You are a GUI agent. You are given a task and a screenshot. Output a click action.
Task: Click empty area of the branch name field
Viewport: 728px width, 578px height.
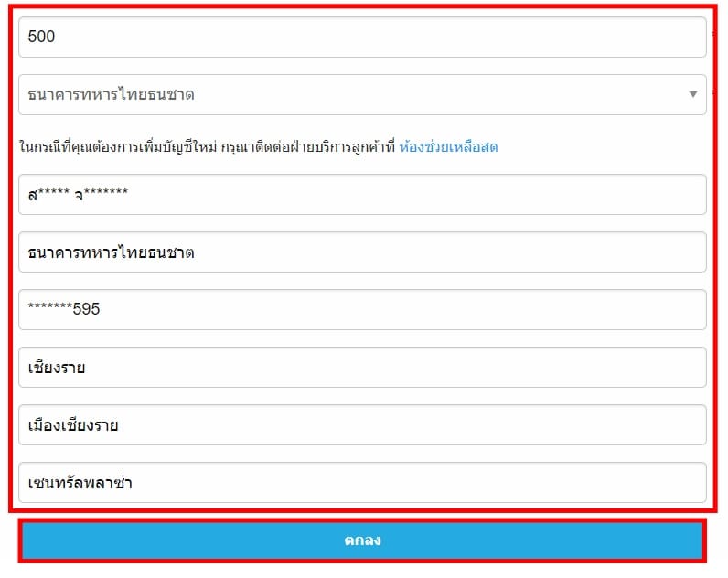click(x=418, y=482)
